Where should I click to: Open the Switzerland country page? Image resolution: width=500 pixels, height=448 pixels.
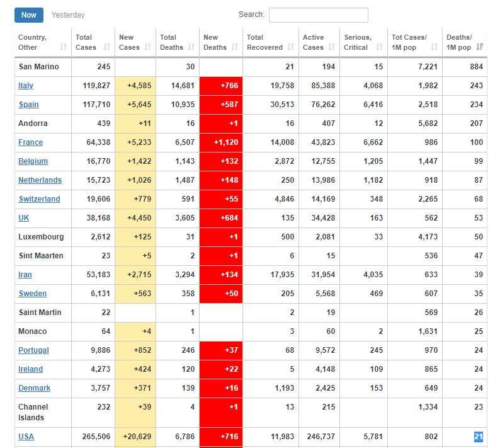click(39, 199)
